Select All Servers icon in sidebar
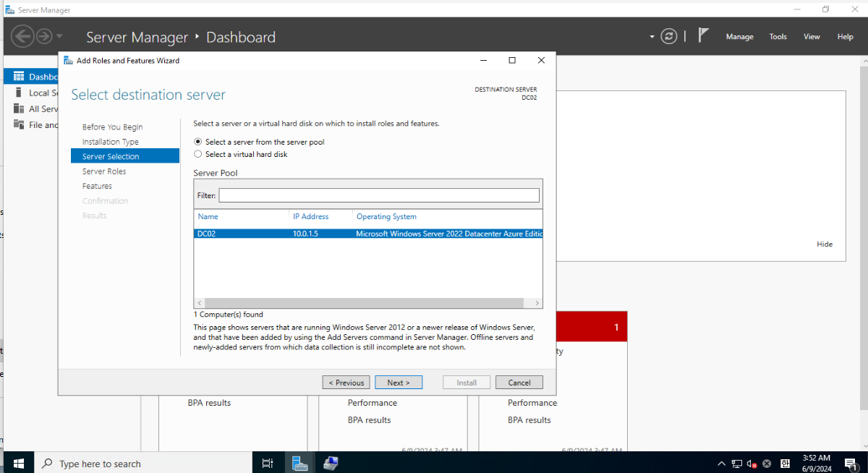The height and width of the screenshot is (473, 868). (x=18, y=108)
